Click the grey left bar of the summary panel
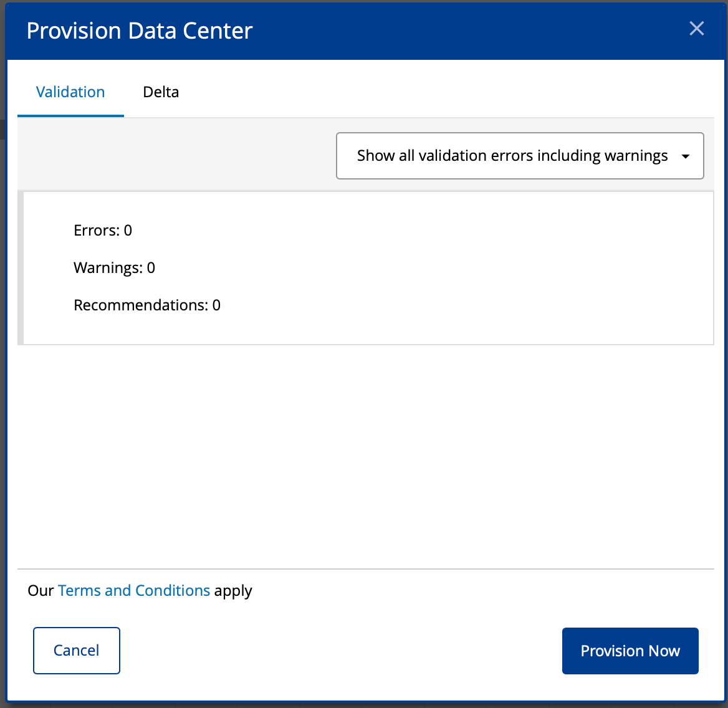 [21, 268]
